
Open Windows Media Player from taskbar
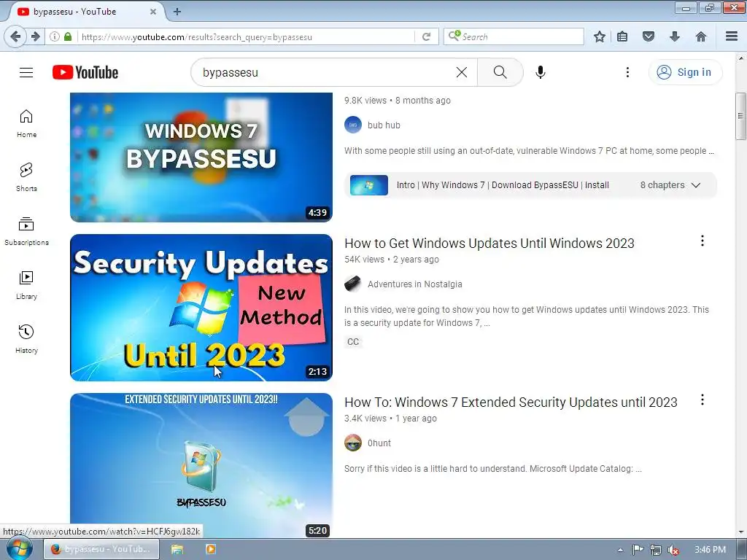211,550
